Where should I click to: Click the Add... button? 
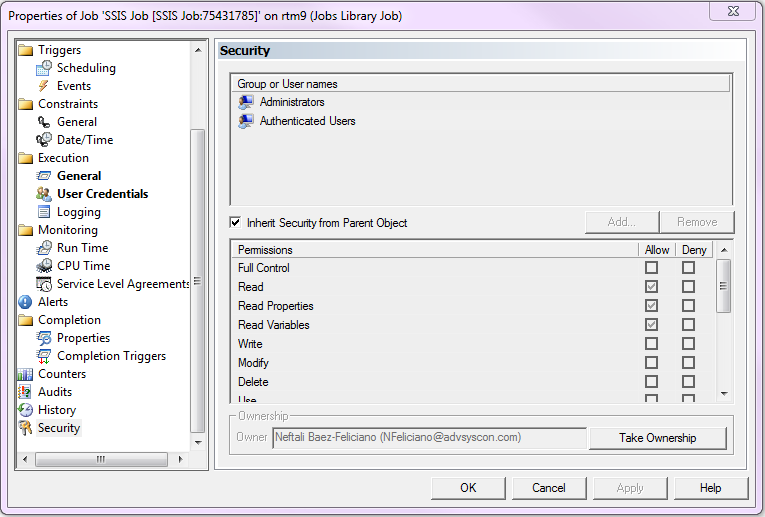click(x=622, y=222)
